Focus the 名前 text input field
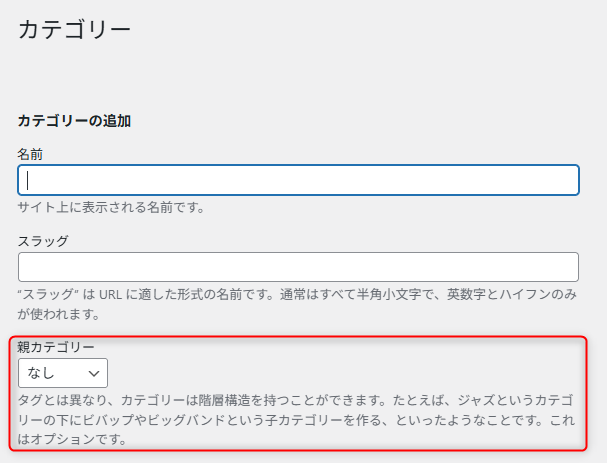 (x=298, y=180)
